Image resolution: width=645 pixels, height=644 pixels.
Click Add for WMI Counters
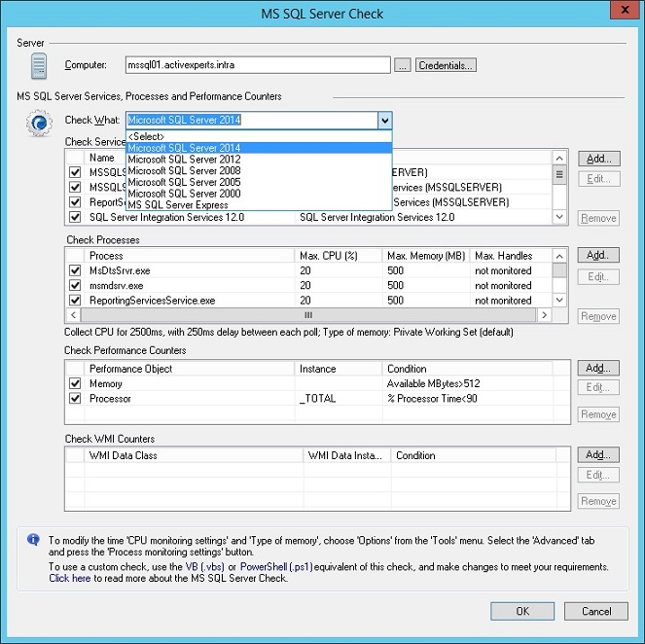598,455
